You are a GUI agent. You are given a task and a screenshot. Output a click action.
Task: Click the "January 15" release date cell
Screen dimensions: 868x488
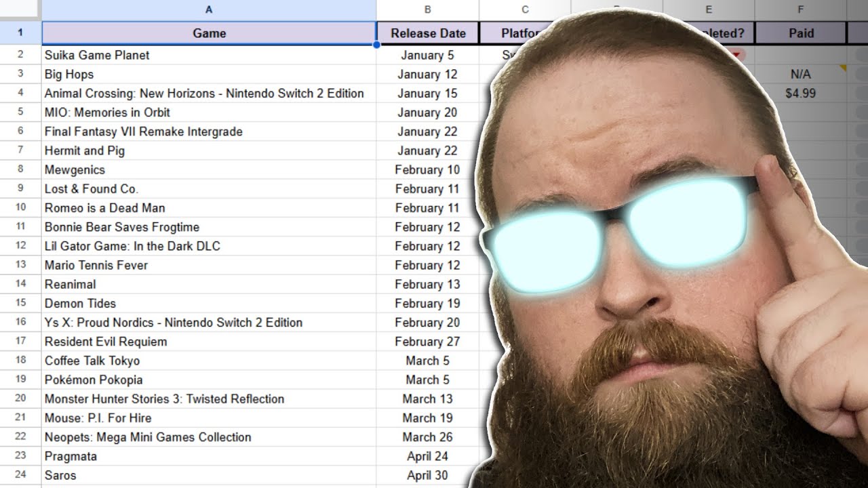428,93
